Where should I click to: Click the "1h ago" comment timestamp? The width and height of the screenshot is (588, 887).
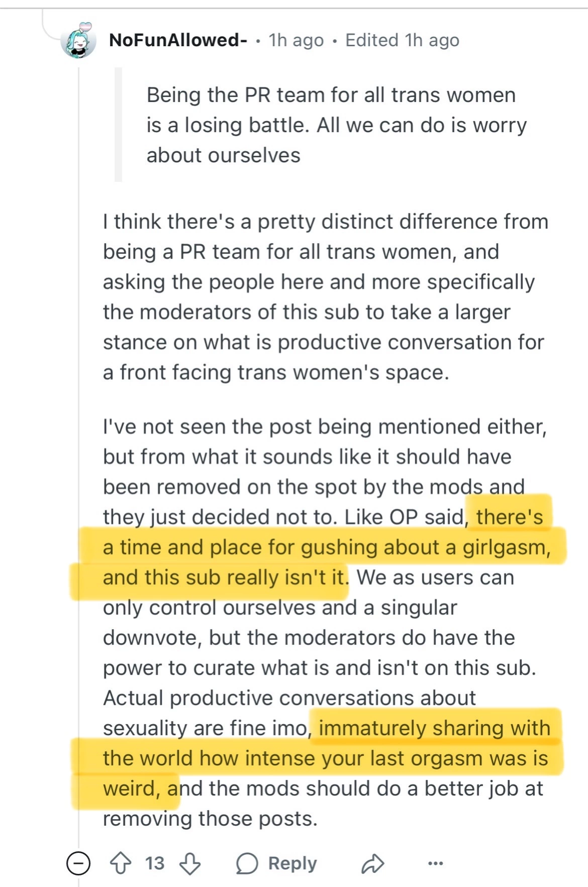point(296,40)
